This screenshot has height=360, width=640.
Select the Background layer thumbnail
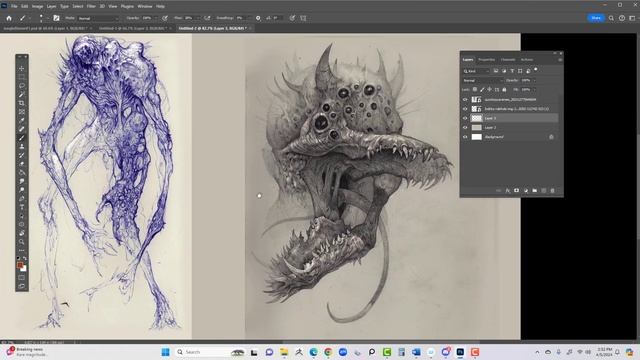point(476,137)
